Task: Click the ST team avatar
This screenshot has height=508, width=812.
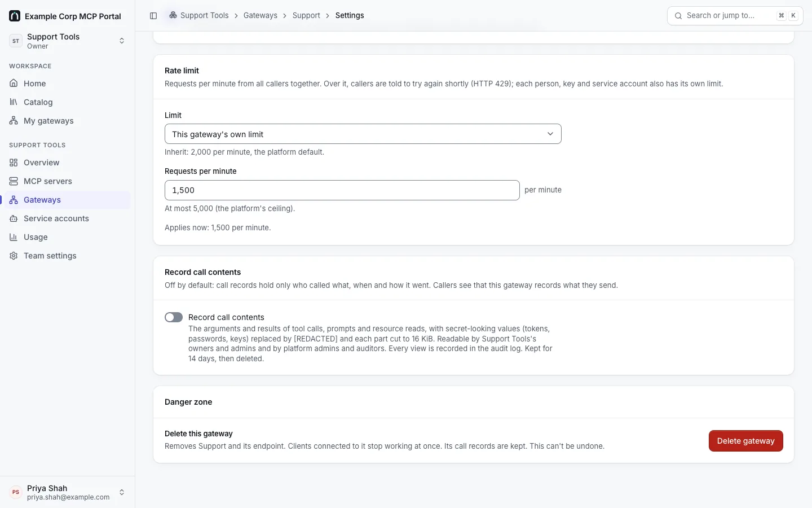Action: pos(16,41)
